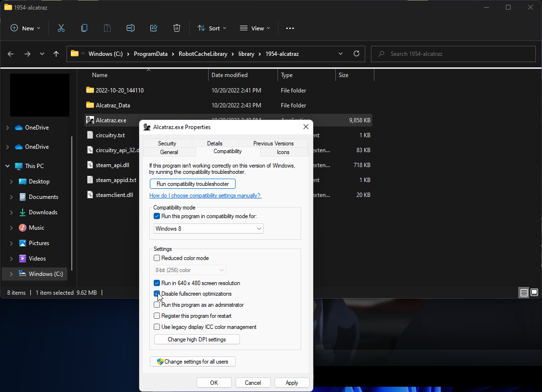Confirm the properties with OK
The image size is (542, 392).
tap(214, 383)
